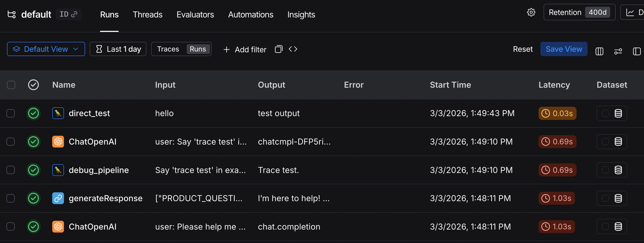
Task: Click the copy-filters icon beside Add filter
Action: [x=278, y=49]
